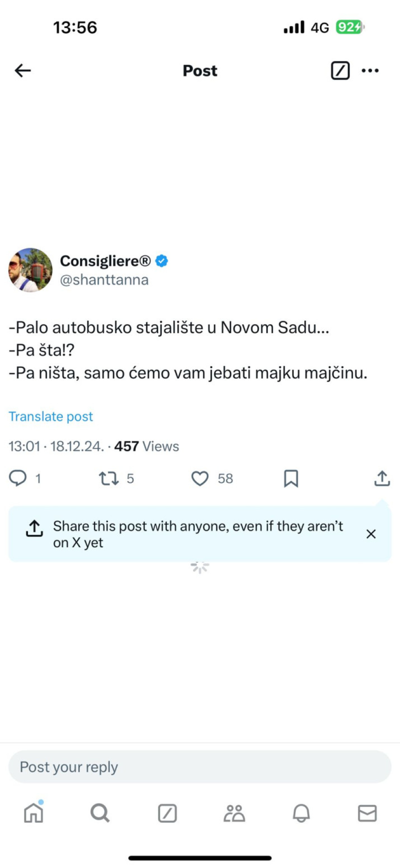
Task: Open the three-dot more options menu
Action: click(370, 70)
